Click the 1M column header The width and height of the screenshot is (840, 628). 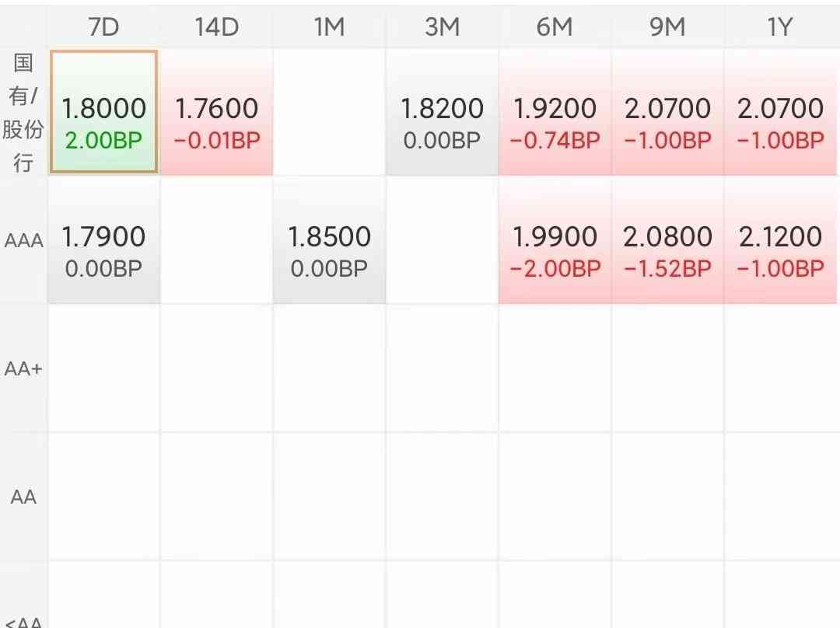point(329,27)
